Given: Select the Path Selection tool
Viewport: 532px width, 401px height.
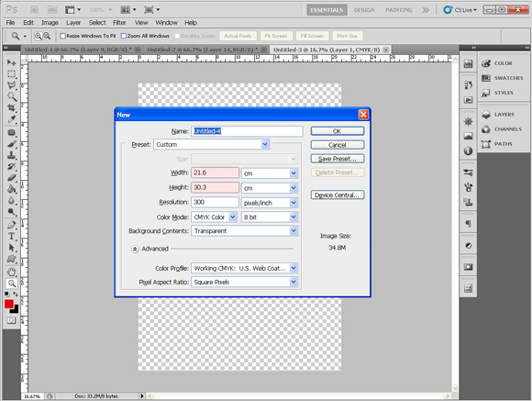Looking at the screenshot, I should coord(12,248).
